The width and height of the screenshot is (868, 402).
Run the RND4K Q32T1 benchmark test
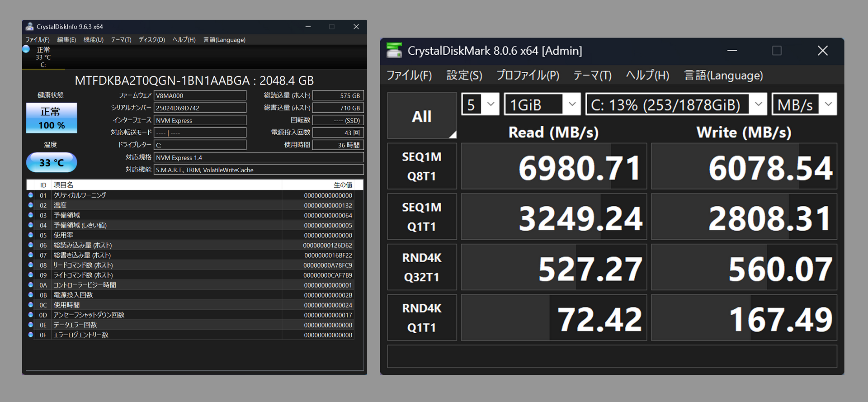(421, 267)
